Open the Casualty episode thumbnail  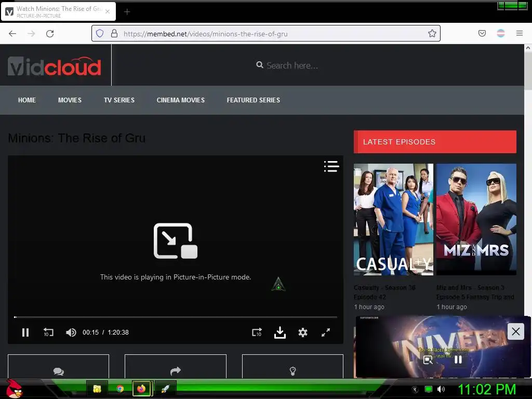pyautogui.click(x=393, y=220)
